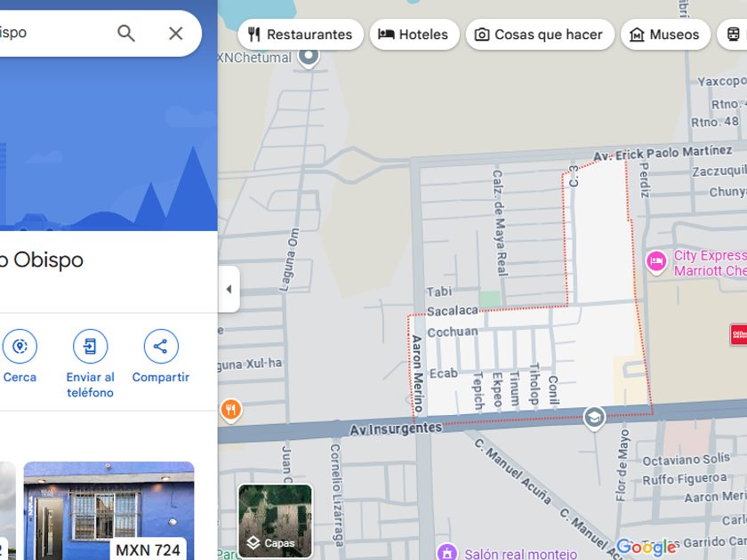This screenshot has width=747, height=560.
Task: Click the MXN 724 price tag
Action: point(149,550)
